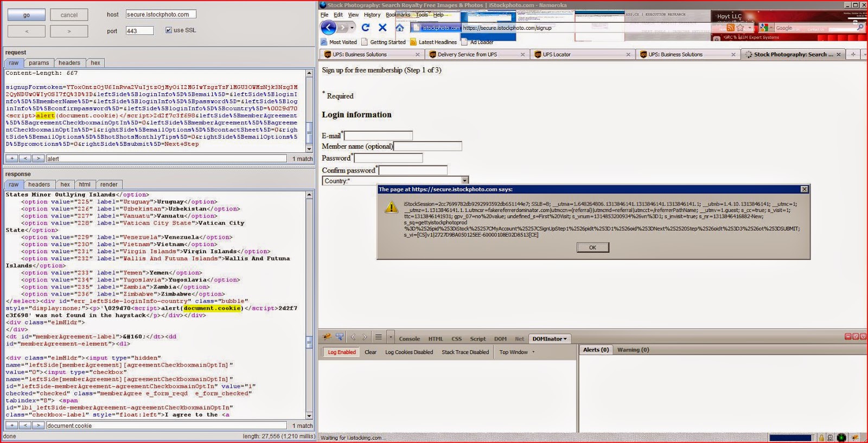This screenshot has width=868, height=443.
Task: Toggle the Log Enabled button in DOMinator
Action: [342, 352]
